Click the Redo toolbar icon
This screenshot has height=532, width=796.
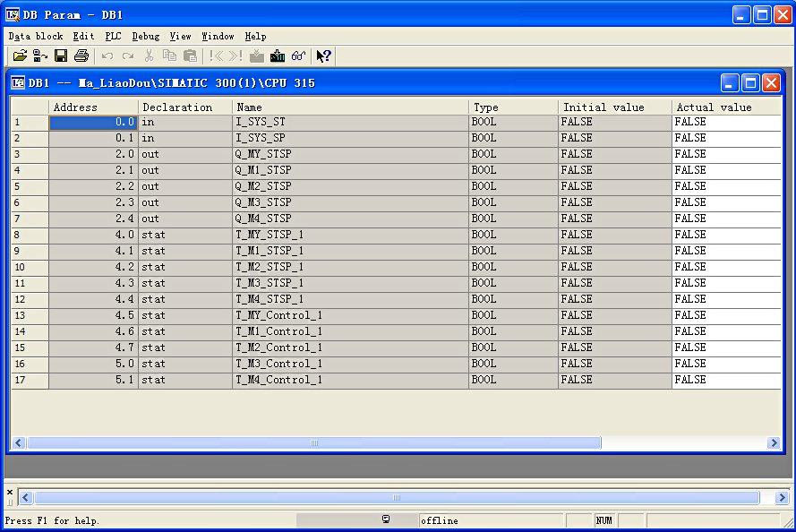[x=128, y=56]
